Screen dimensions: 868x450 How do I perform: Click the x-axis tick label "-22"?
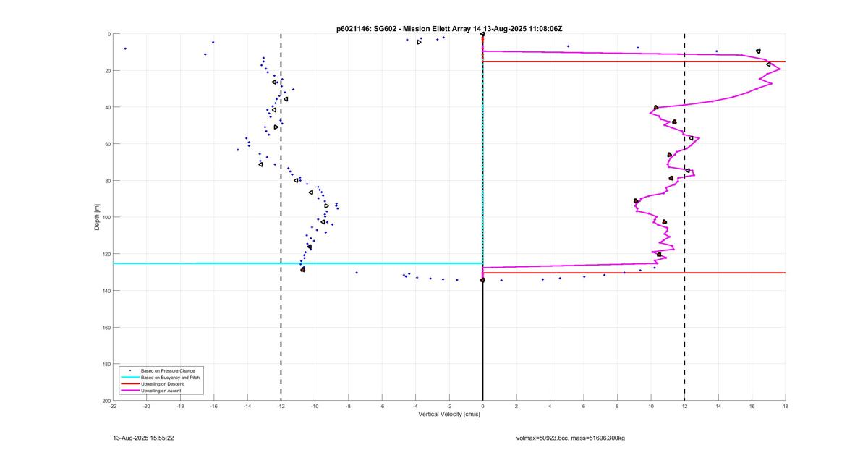click(113, 407)
